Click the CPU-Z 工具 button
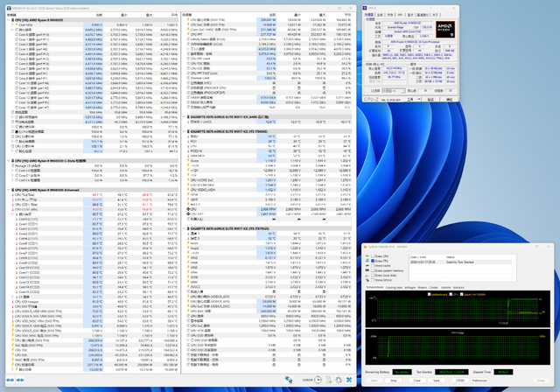Screen dimensions: 560x392 click(411, 99)
